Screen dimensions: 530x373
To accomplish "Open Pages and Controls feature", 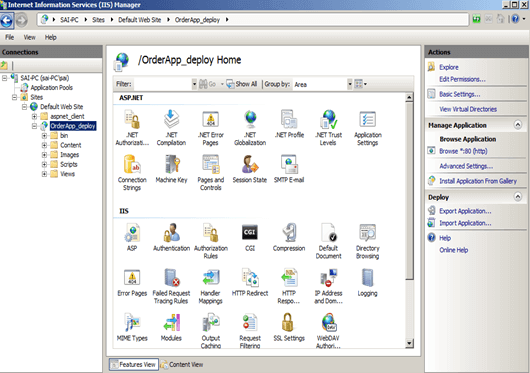I will coord(211,173).
